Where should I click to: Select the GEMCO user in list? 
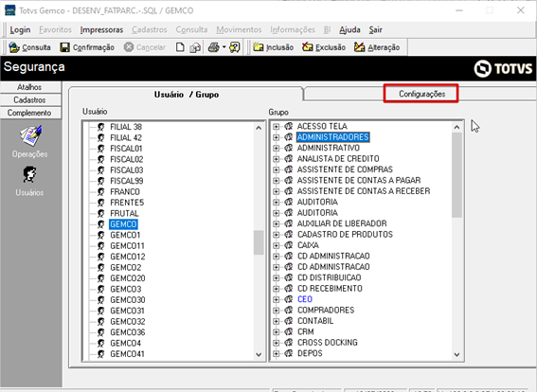[124, 224]
